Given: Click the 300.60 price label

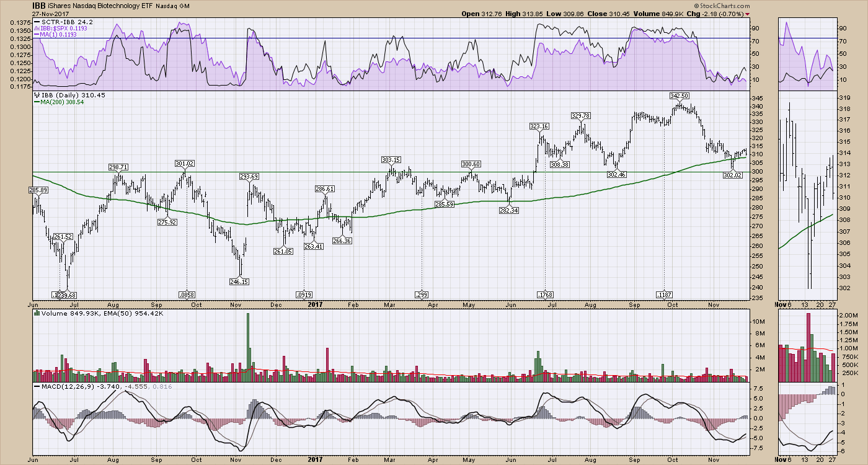Looking at the screenshot, I should point(471,164).
